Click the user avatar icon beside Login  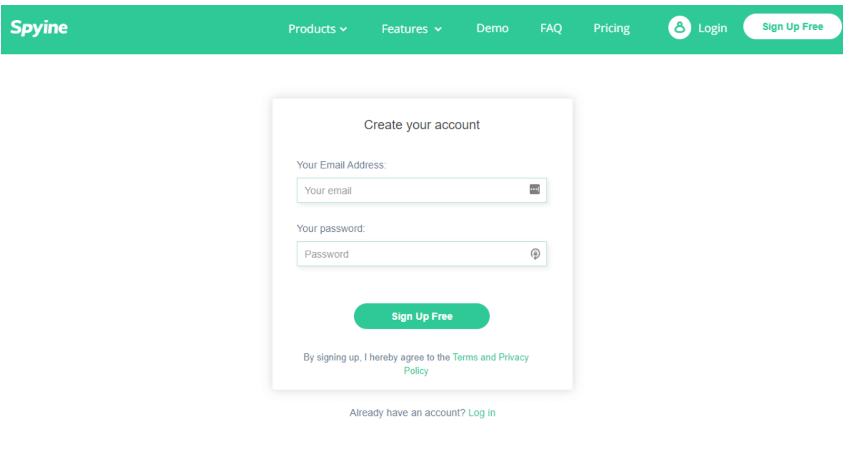[680, 28]
